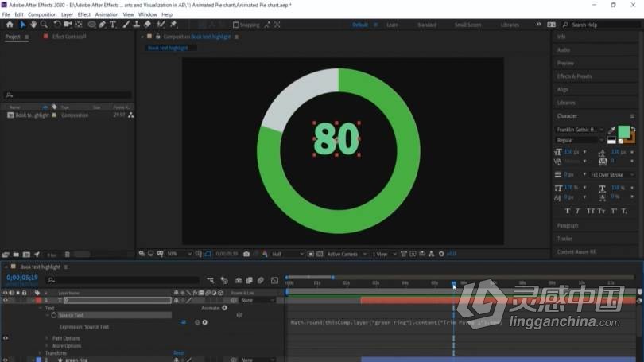The width and height of the screenshot is (644, 362).
Task: Open the Active Camera view dropdown
Action: click(346, 254)
